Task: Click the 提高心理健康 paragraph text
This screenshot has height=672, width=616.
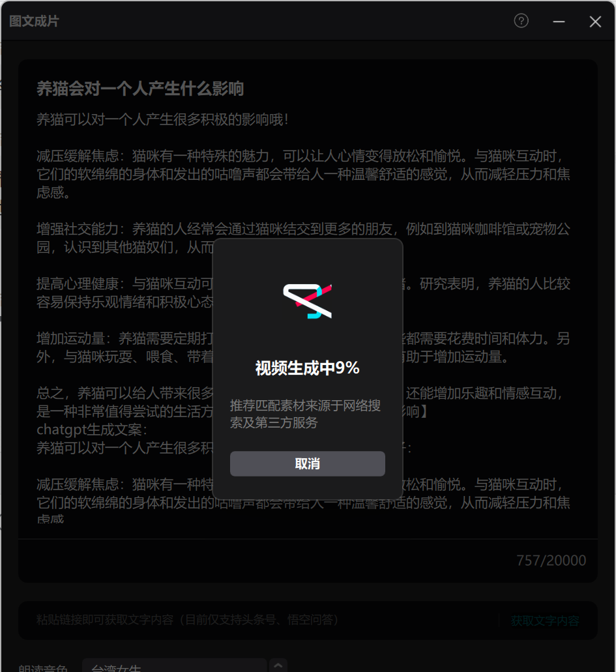Action: [303, 293]
